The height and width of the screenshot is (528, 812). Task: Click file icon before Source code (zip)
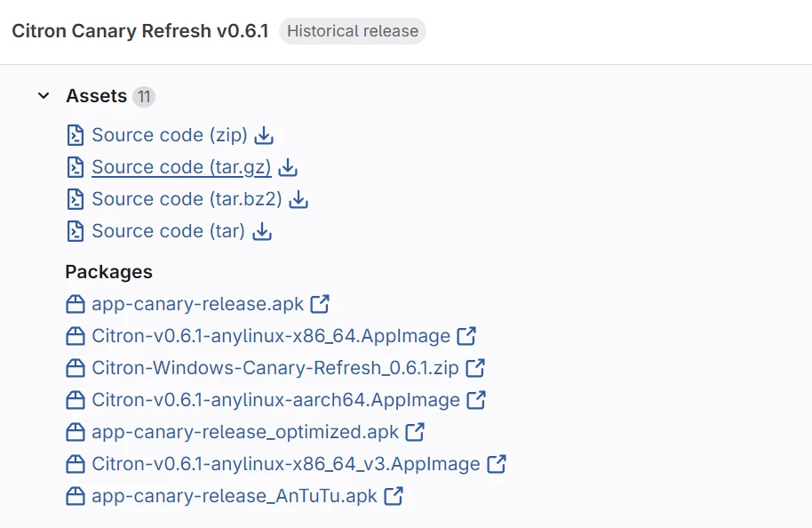pyautogui.click(x=76, y=136)
